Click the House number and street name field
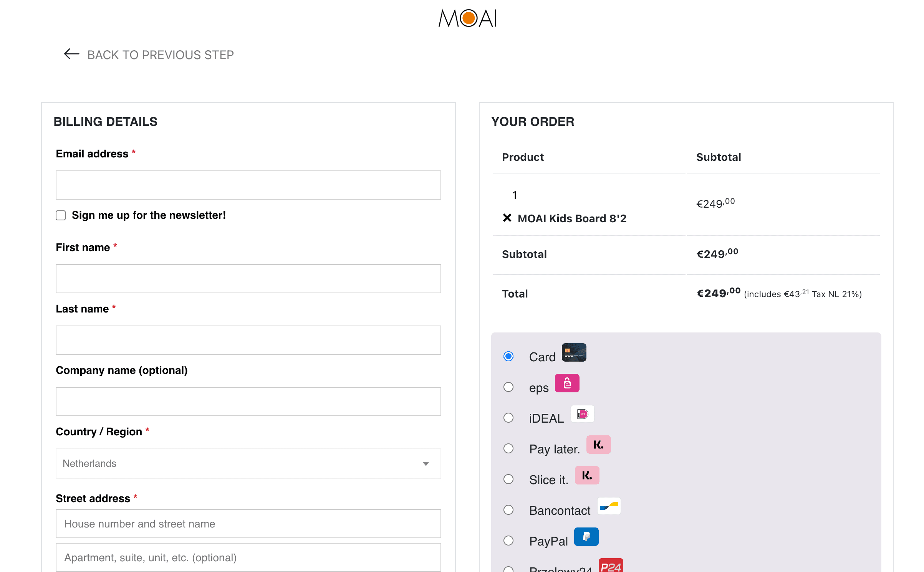This screenshot has height=572, width=924. click(248, 524)
